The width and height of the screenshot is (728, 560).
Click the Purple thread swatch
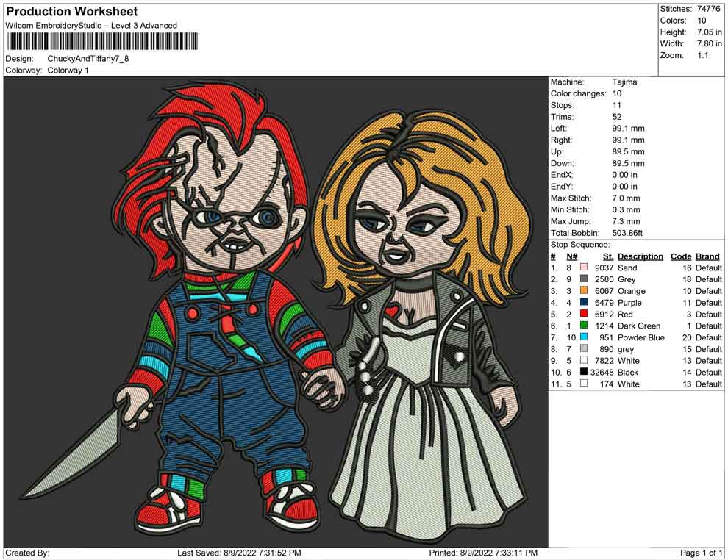[584, 303]
